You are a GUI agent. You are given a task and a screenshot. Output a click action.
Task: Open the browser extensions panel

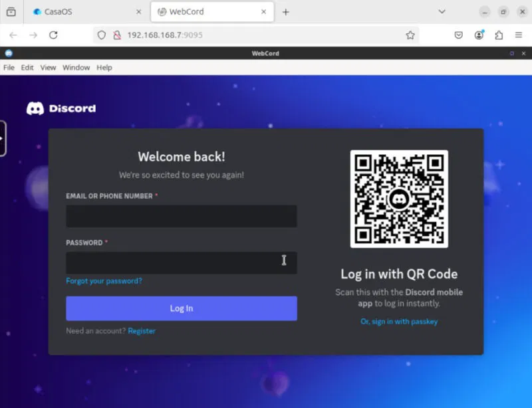click(x=499, y=35)
